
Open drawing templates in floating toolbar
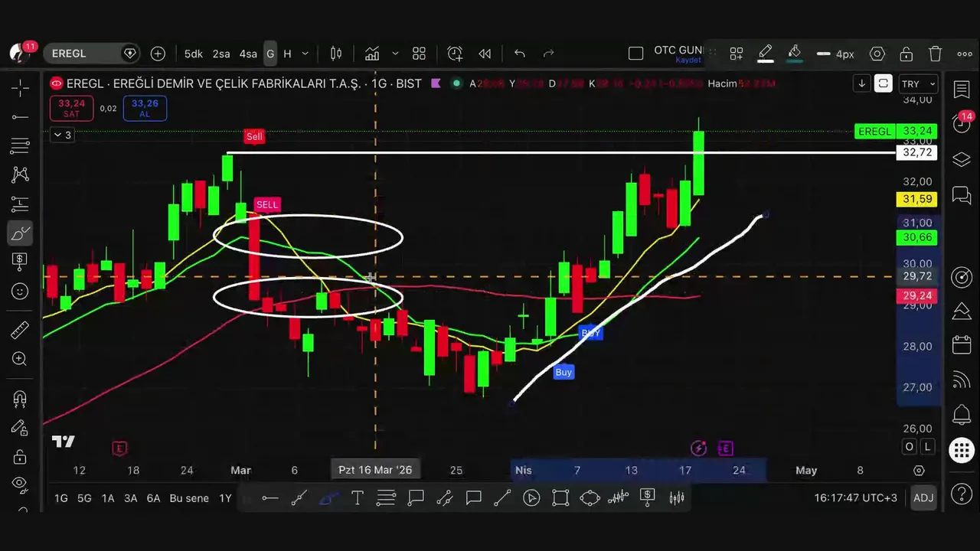737,54
